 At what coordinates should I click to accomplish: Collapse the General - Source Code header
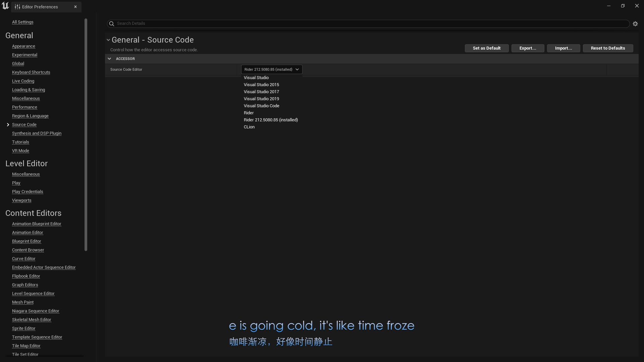click(x=108, y=40)
